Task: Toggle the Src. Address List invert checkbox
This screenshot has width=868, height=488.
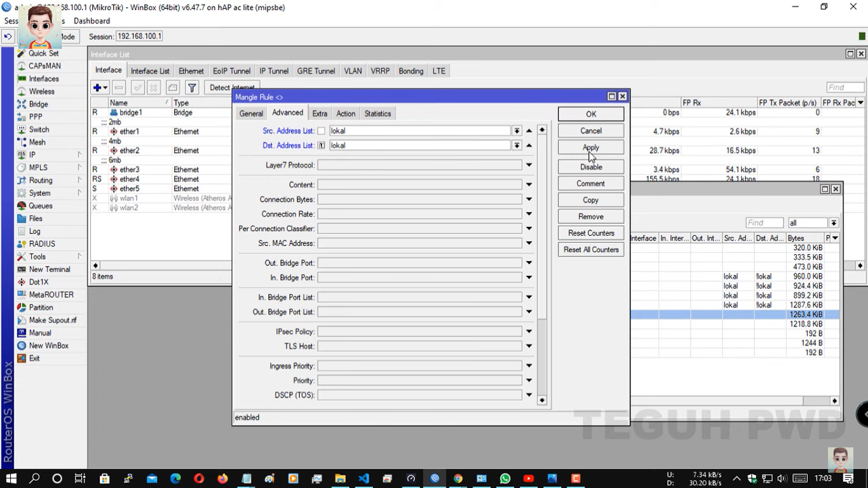Action: (322, 131)
